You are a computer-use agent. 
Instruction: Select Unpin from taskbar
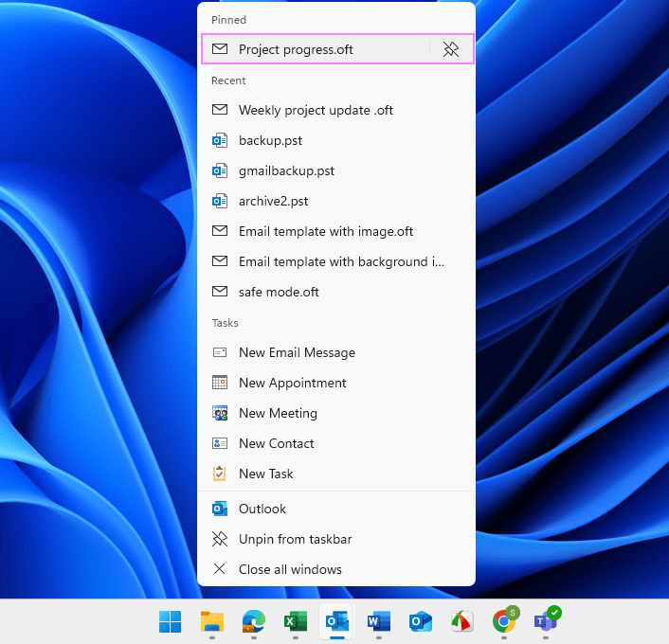[x=336, y=539]
